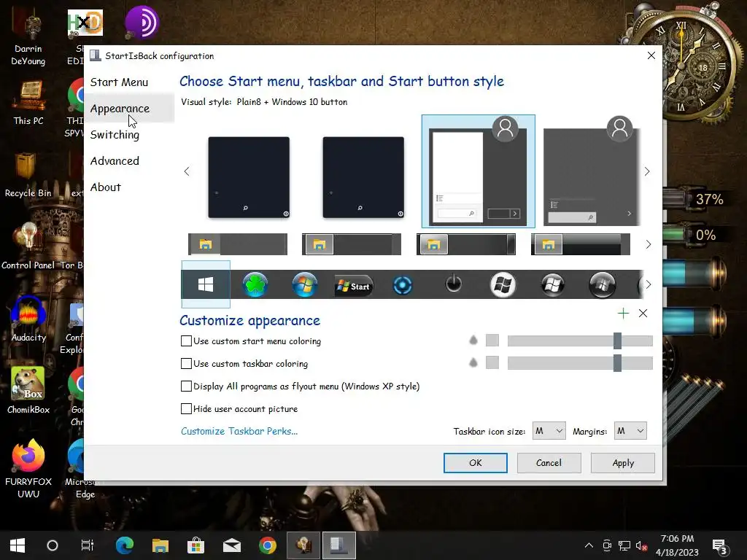Choose the green clover start button

click(x=255, y=285)
